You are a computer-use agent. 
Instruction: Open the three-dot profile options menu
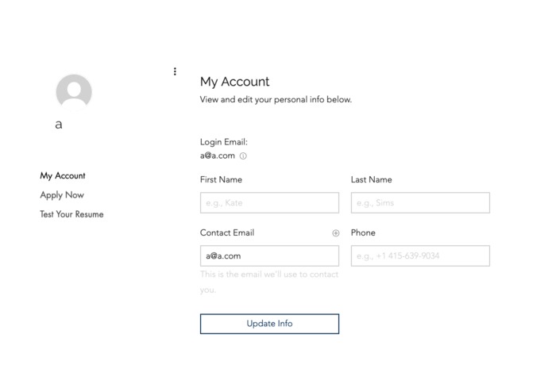(x=175, y=71)
